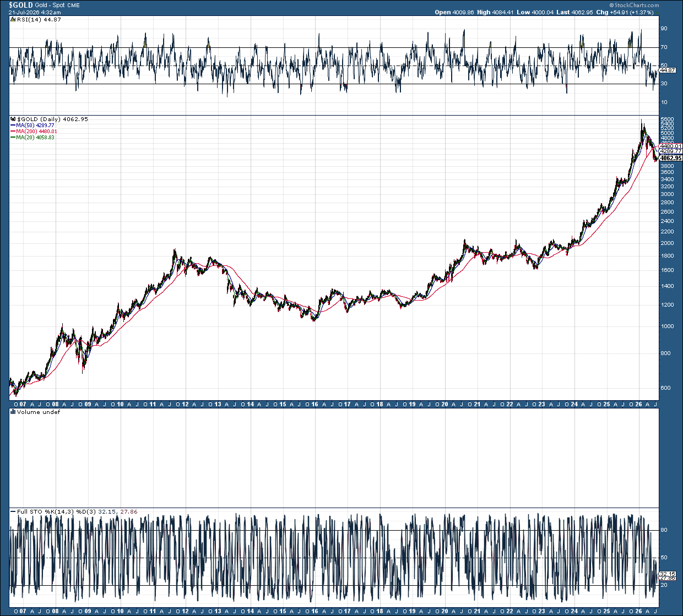
Task: Click the green MA(20) legend line
Action: [x=13, y=138]
